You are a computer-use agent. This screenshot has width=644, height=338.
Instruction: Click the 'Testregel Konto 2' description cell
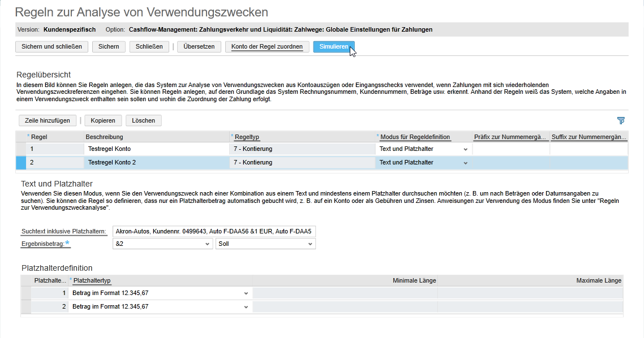tap(157, 162)
